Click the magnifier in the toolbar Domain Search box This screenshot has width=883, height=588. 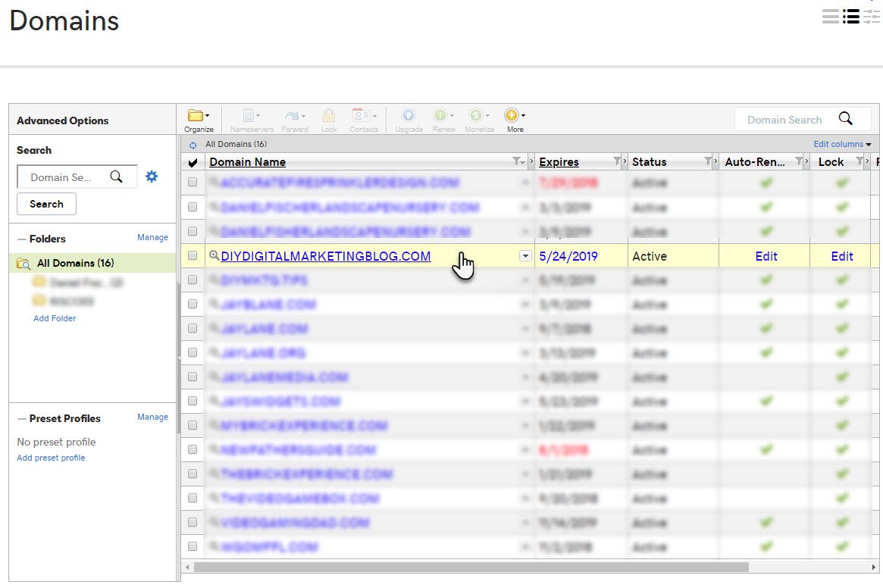point(845,119)
